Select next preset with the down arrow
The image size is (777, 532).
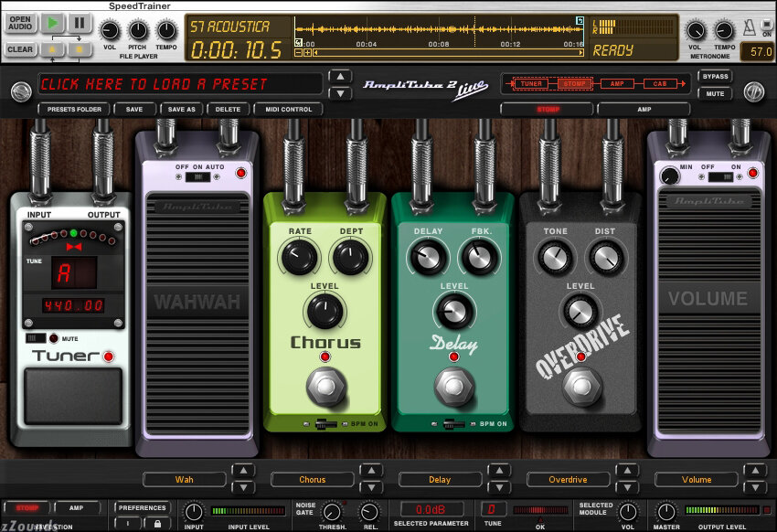[x=340, y=93]
